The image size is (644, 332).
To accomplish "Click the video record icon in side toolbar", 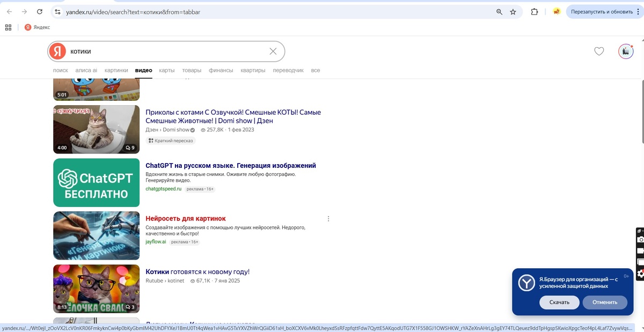I will (640, 251).
